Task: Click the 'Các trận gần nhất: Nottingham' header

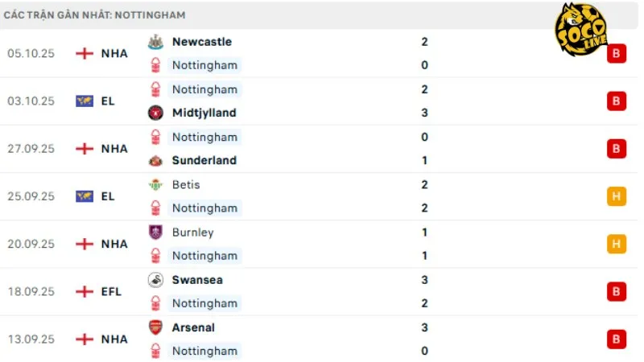Action: tap(94, 14)
